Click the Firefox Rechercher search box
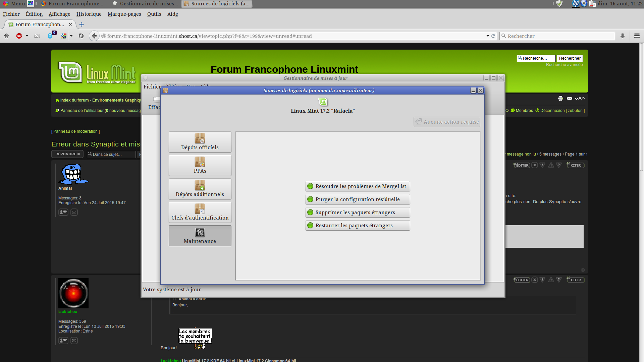The image size is (644, 362). pyautogui.click(x=557, y=36)
